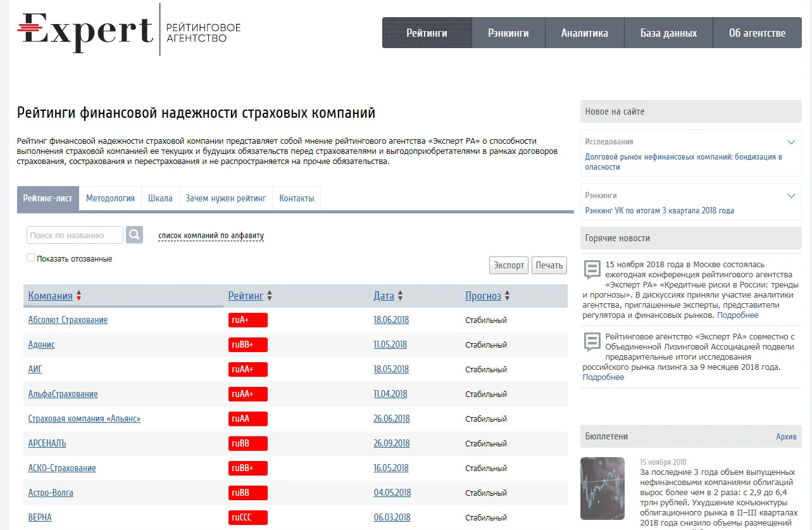Switch to the Методология tab
Screen dimensions: 812x530
click(110, 198)
